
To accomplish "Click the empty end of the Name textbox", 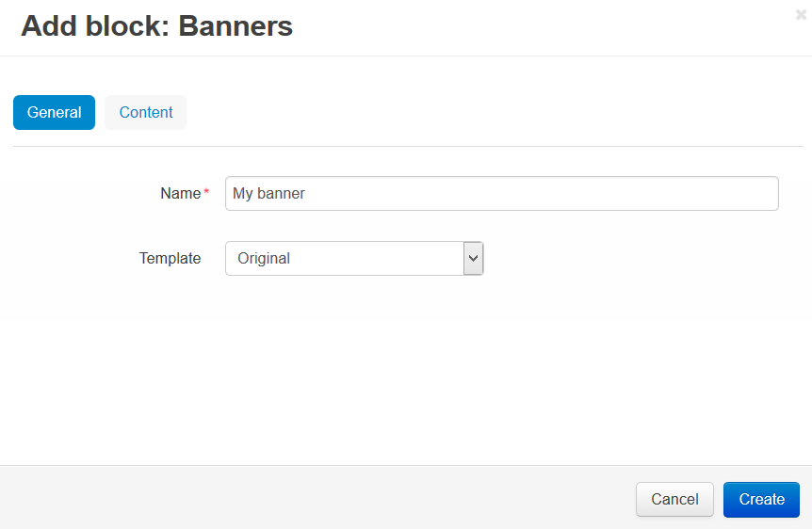I will pyautogui.click(x=539, y=194).
